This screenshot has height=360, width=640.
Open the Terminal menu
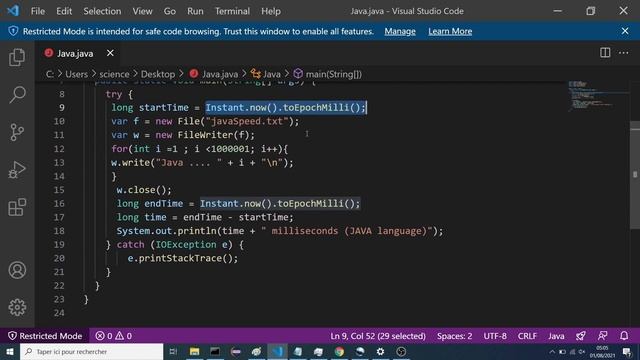(x=232, y=11)
